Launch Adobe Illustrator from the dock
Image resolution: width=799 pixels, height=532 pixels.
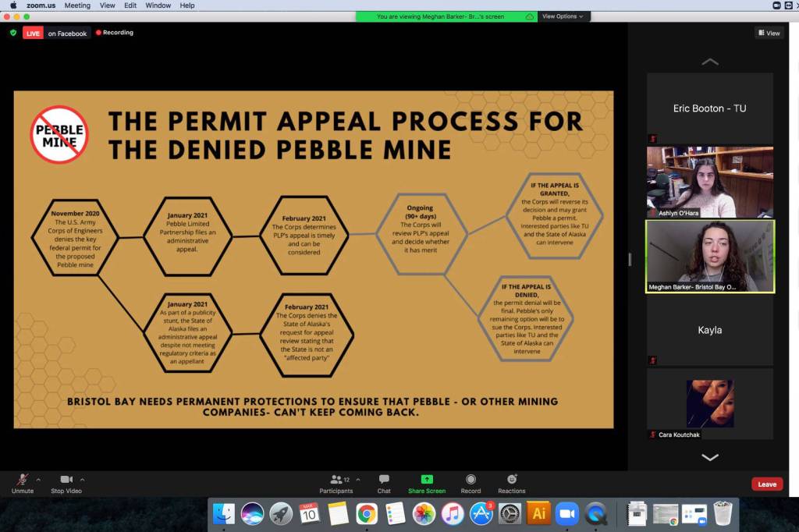pyautogui.click(x=538, y=513)
